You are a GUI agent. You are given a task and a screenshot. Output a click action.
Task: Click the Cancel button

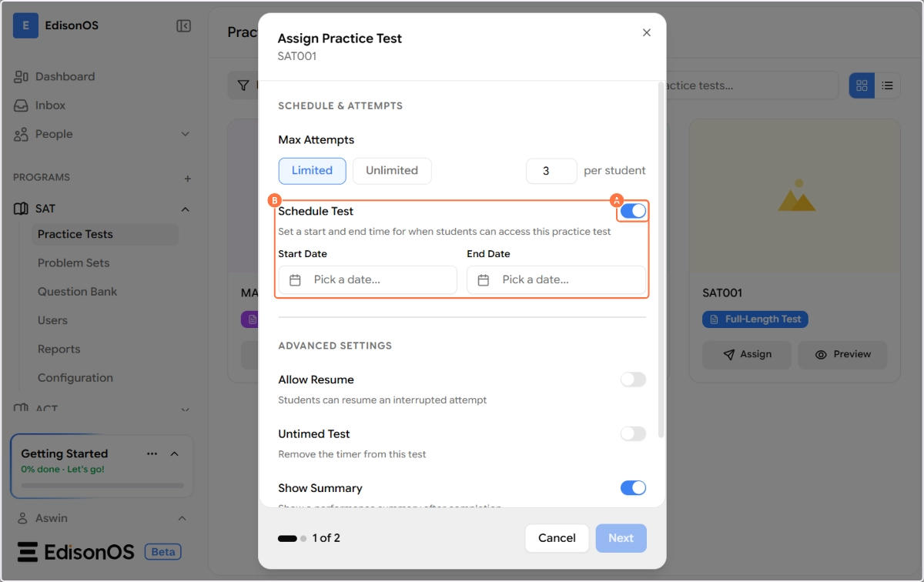pos(557,538)
